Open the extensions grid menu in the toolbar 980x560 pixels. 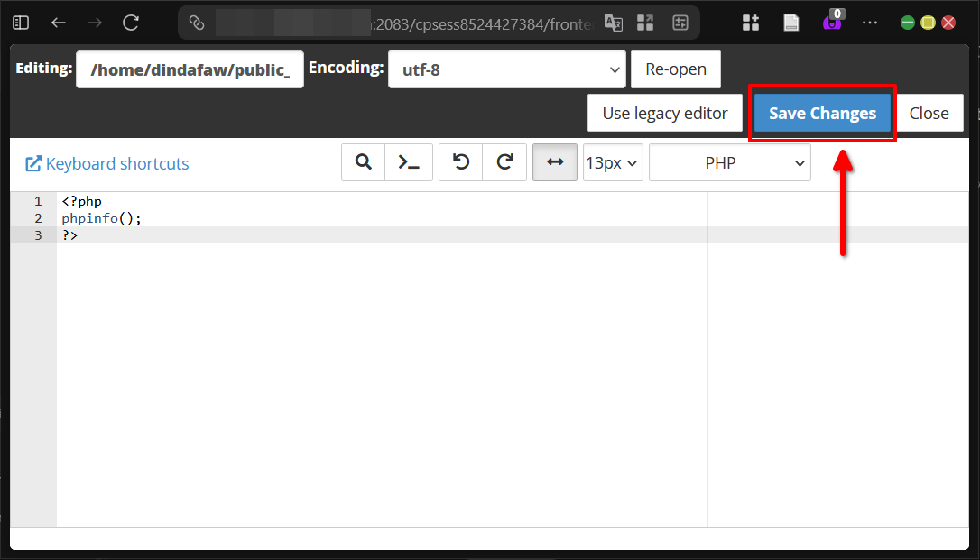coord(750,23)
